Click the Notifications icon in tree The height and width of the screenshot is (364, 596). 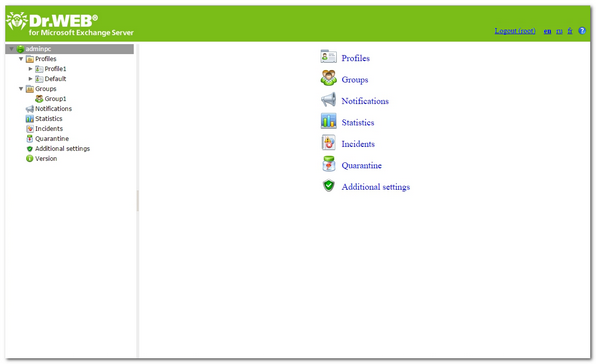(30, 109)
